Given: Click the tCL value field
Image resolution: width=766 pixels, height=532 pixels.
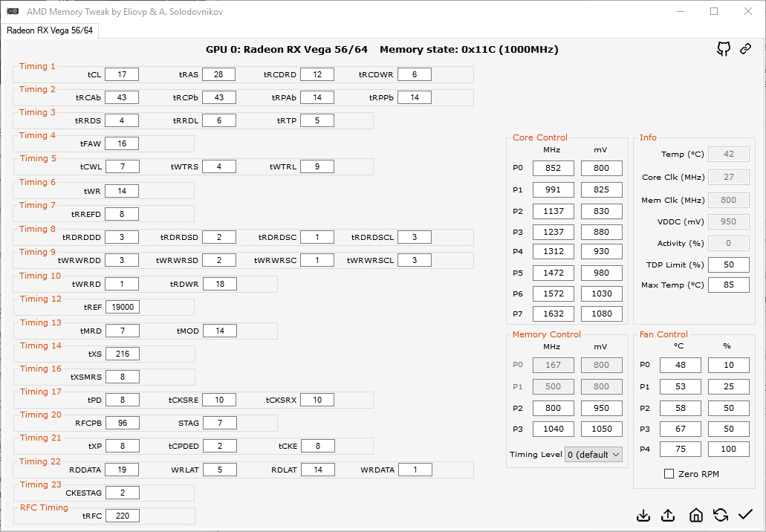Looking at the screenshot, I should (122, 74).
